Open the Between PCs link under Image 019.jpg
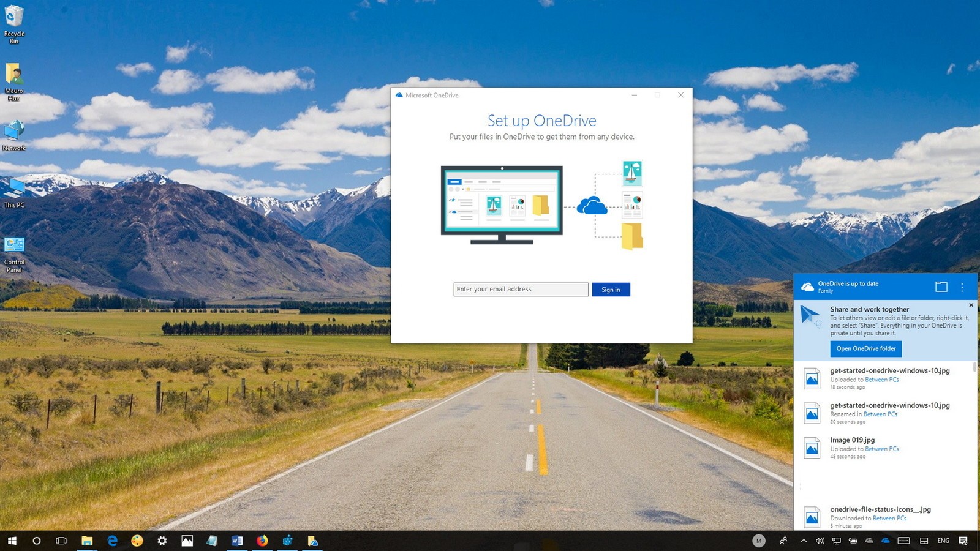This screenshot has width=980, height=551. point(881,449)
